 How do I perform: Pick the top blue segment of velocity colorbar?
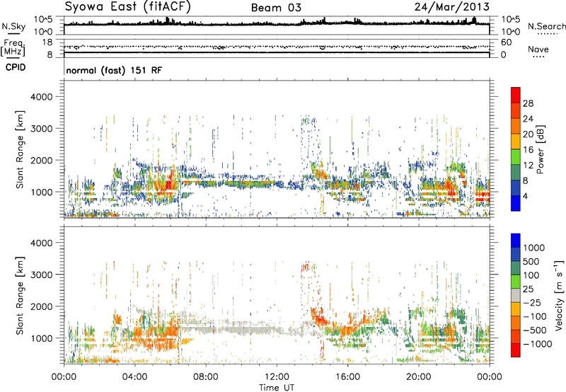(516, 241)
